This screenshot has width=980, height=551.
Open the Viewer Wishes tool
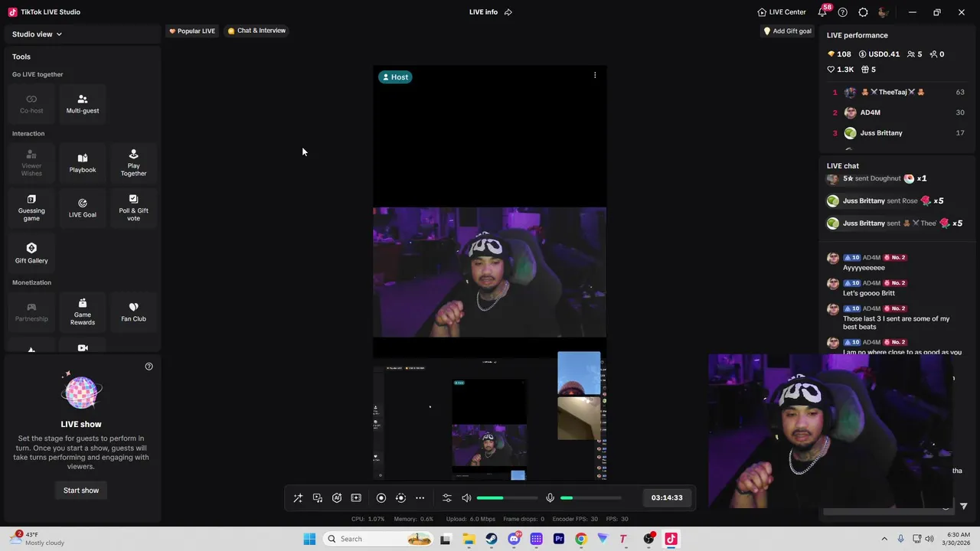[31, 163]
